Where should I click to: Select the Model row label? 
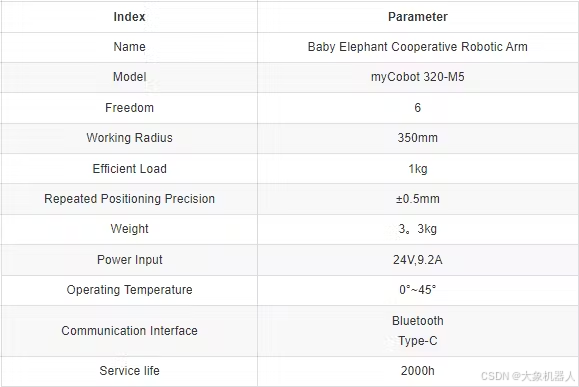coord(129,77)
